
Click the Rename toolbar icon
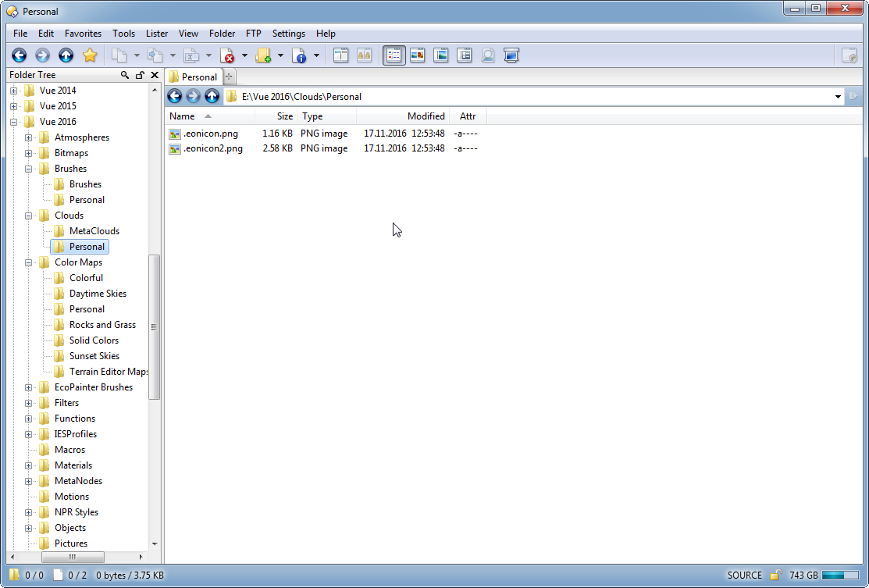pyautogui.click(x=191, y=55)
